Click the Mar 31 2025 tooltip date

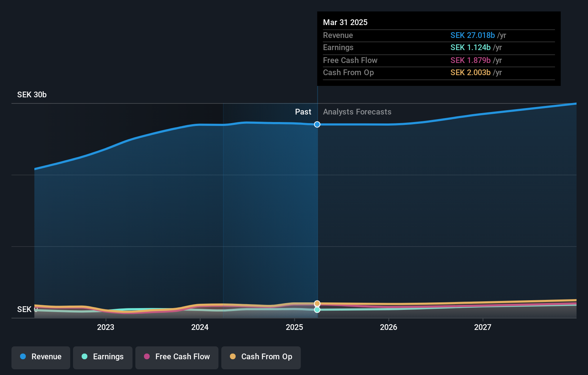345,22
